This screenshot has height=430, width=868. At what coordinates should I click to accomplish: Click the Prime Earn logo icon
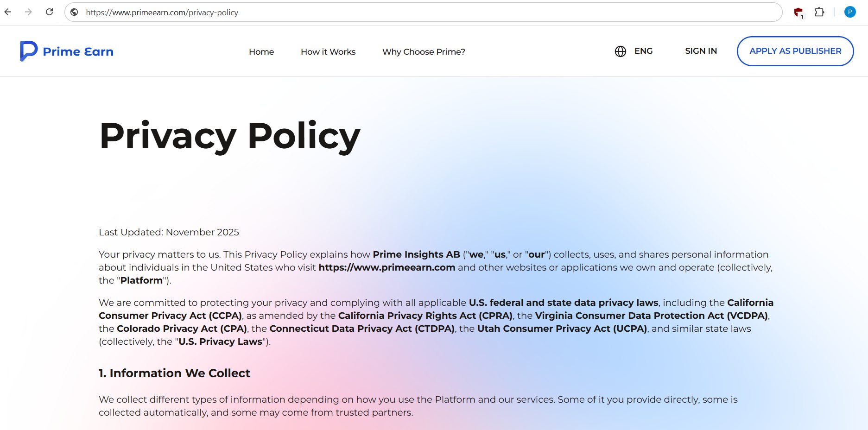(28, 51)
